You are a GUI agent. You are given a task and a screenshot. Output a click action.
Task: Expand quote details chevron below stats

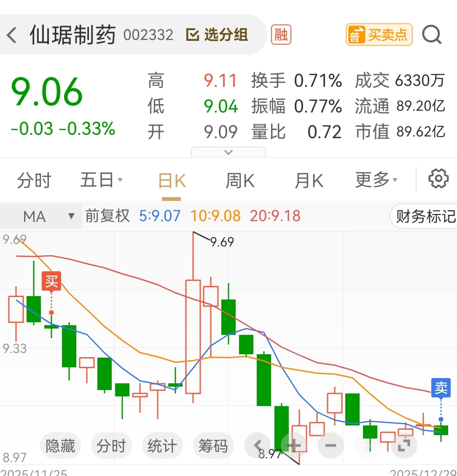pos(228,152)
